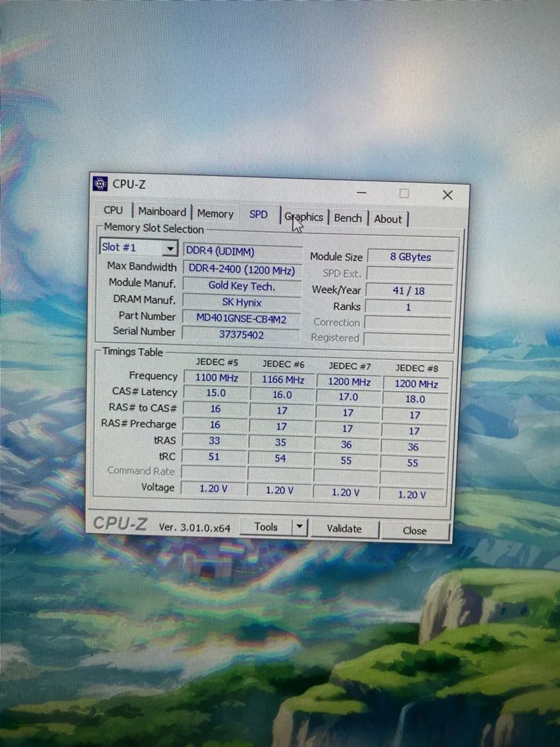
Task: Click the Frequency row label
Action: coord(153,376)
